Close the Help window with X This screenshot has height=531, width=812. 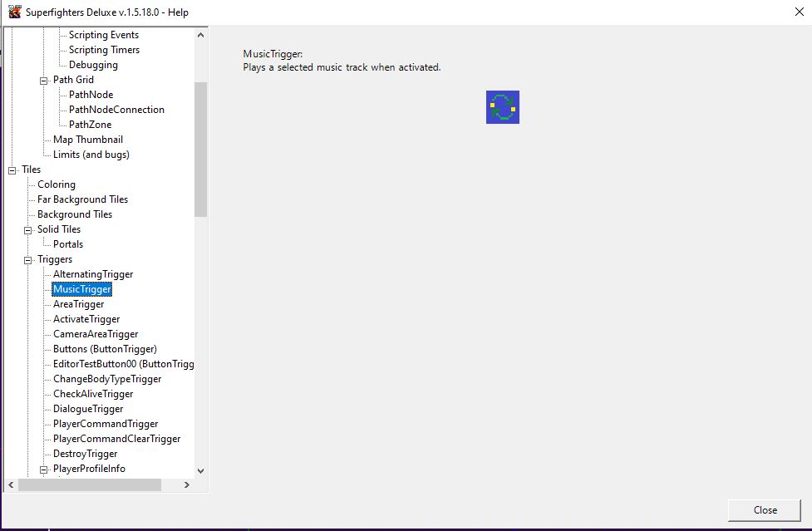(x=799, y=12)
